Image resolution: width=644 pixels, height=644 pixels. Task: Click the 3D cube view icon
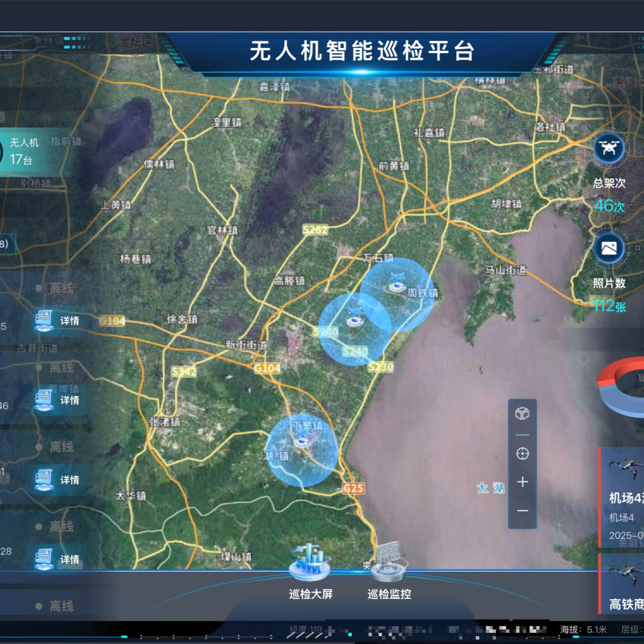tap(522, 413)
